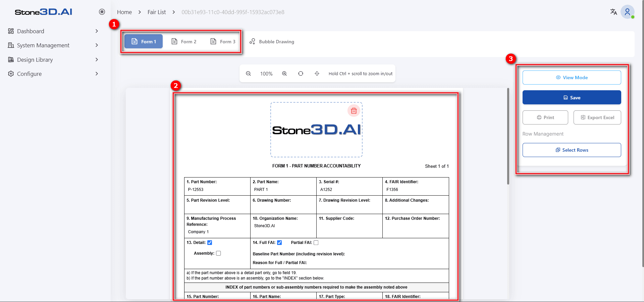Switch to the Form 2 tab
This screenshot has height=302, width=644.
click(184, 42)
